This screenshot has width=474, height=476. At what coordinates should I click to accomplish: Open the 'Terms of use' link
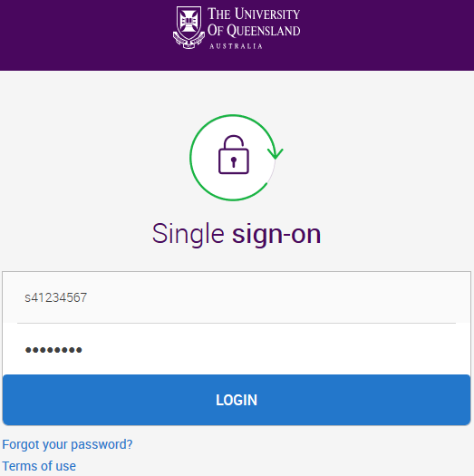pos(39,466)
